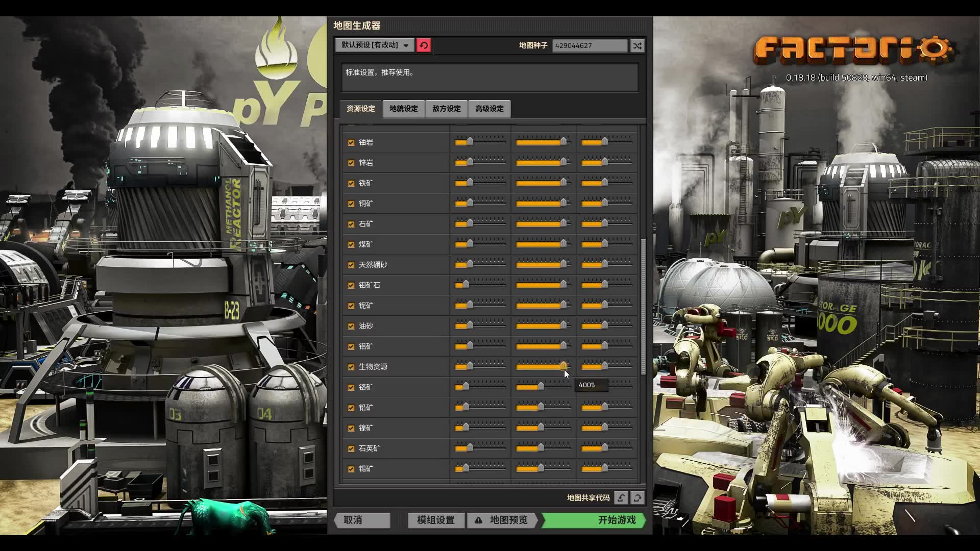Click the 生物资源 row label

pyautogui.click(x=373, y=367)
